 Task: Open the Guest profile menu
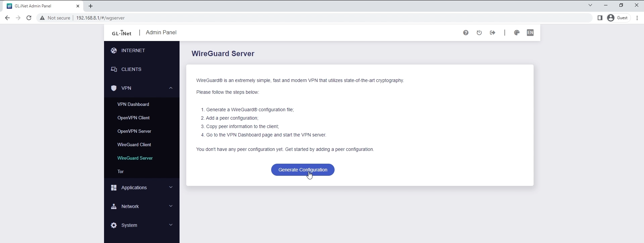pos(618,18)
